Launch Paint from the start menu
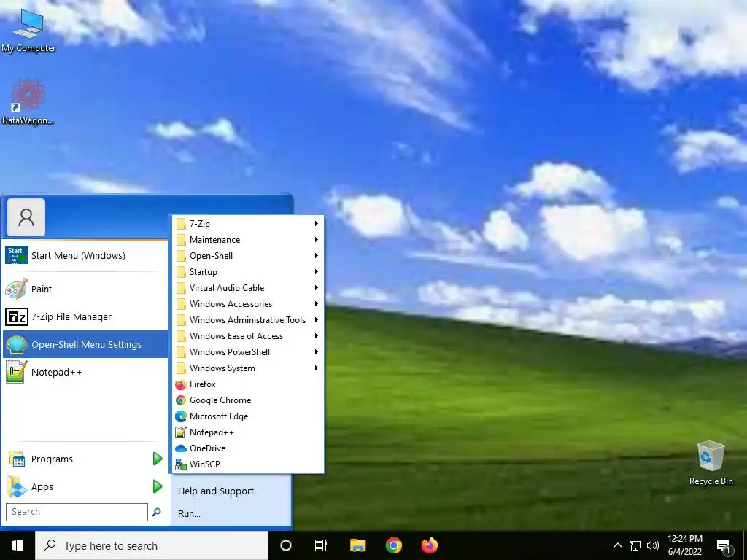Screen dimensions: 747x560 click(x=85, y=289)
